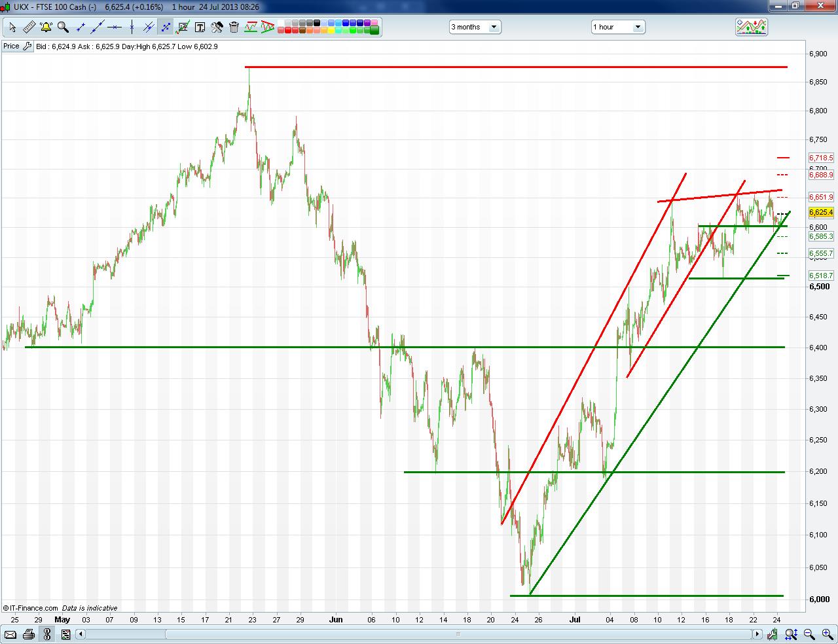
Task: Select the vertical line drawing tool
Action: click(x=132, y=27)
